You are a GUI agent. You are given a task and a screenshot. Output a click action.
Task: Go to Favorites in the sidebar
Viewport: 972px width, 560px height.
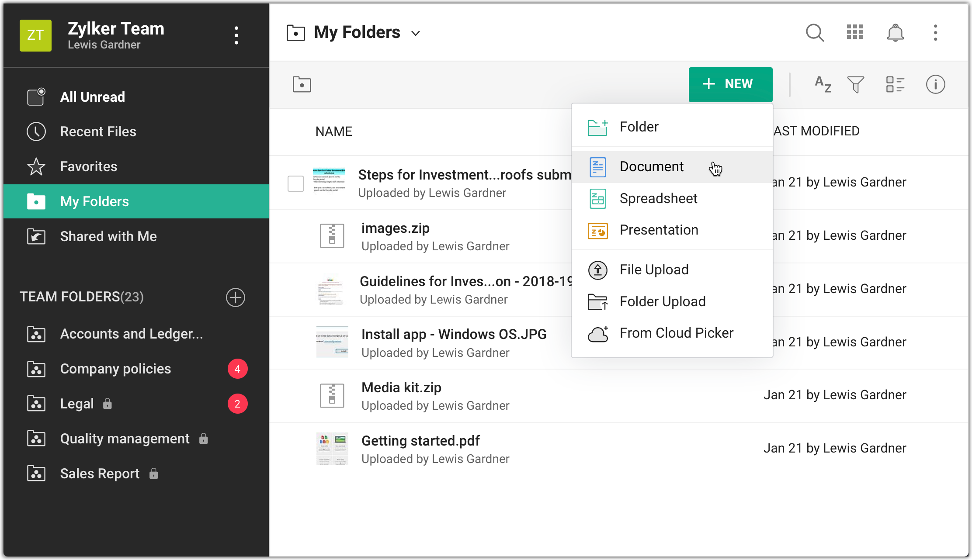[89, 166]
